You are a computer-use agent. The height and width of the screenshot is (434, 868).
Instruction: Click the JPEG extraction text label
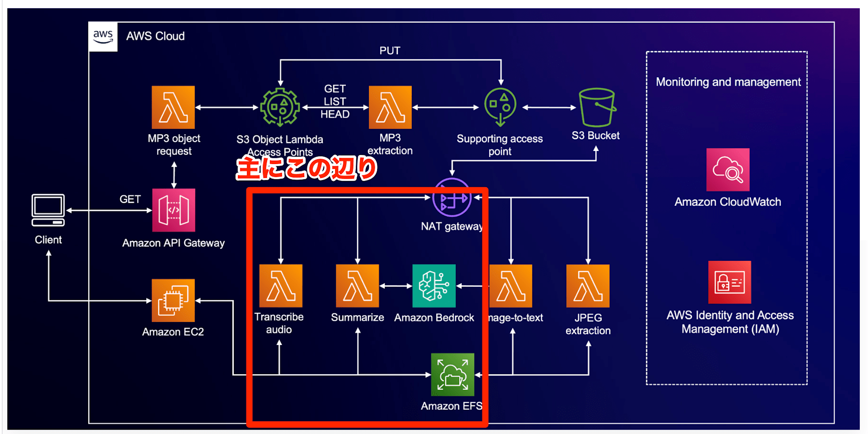(588, 324)
